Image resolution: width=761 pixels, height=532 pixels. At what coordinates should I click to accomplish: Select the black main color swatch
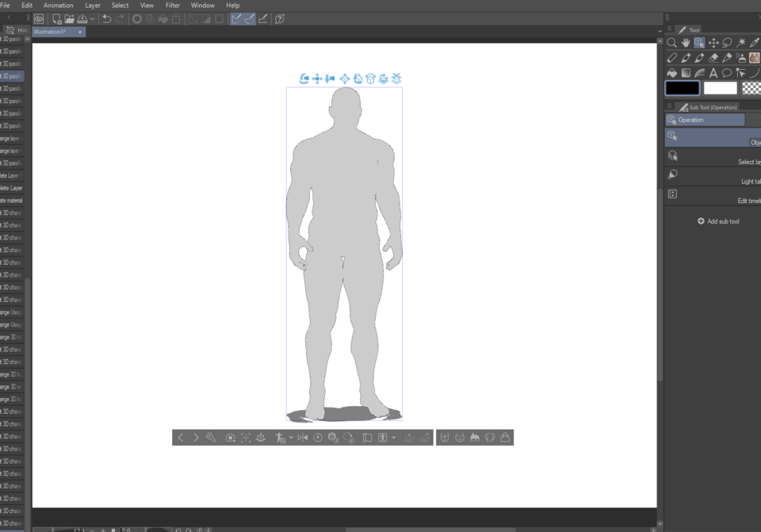coord(682,87)
